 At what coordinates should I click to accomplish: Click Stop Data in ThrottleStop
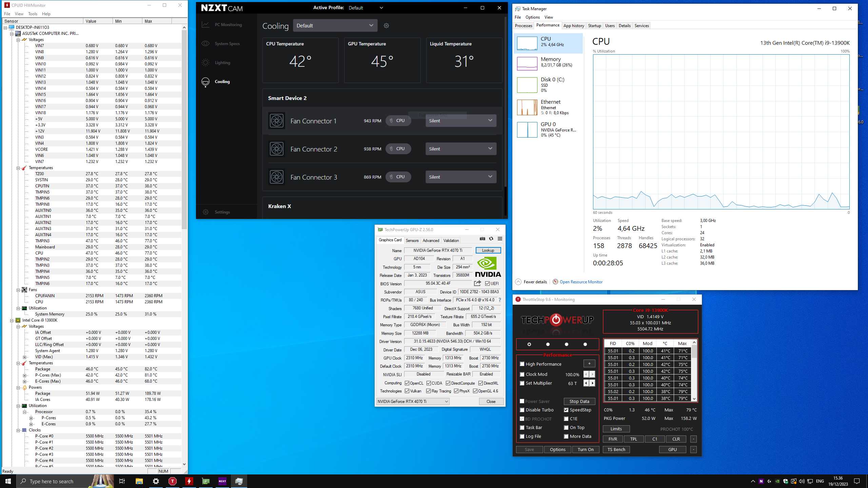tap(579, 402)
